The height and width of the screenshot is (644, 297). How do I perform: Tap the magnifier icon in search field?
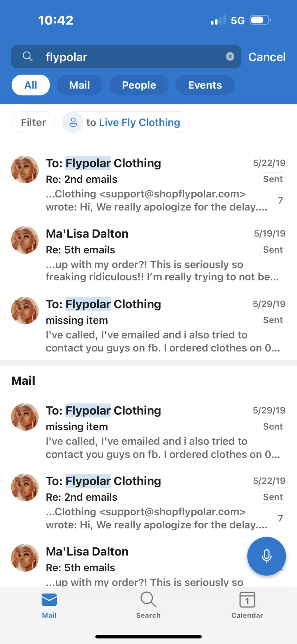(28, 57)
